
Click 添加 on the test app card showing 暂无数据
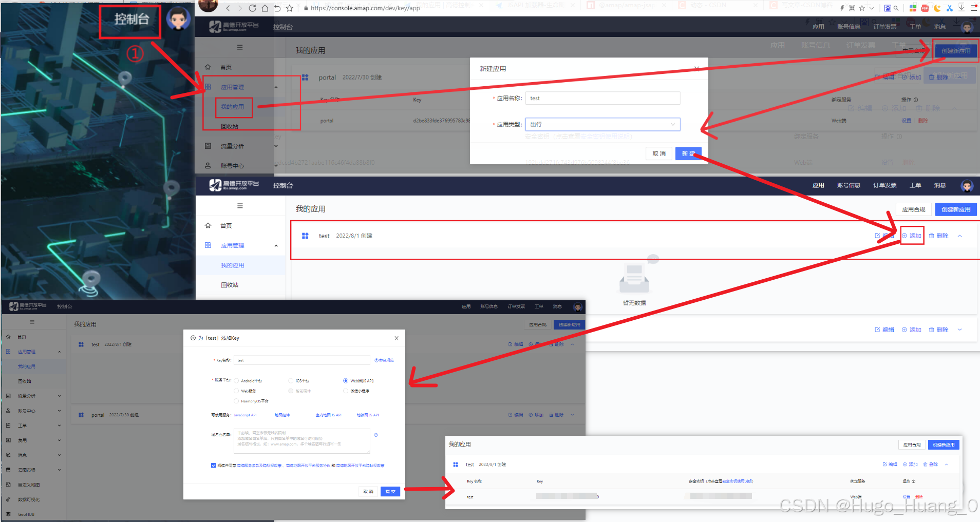coord(912,236)
